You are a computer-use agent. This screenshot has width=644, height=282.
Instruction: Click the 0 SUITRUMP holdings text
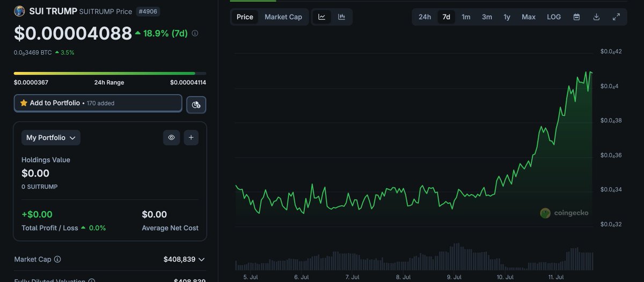39,187
